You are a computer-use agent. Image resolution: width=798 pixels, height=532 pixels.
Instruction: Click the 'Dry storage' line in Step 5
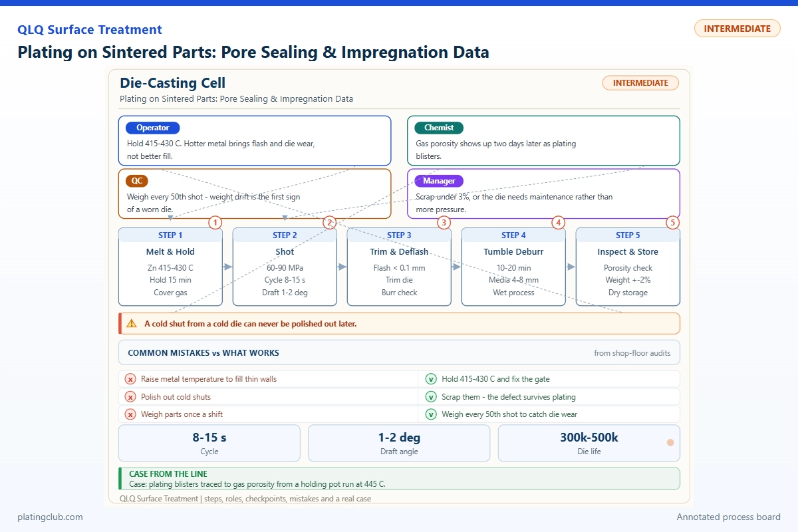628,293
